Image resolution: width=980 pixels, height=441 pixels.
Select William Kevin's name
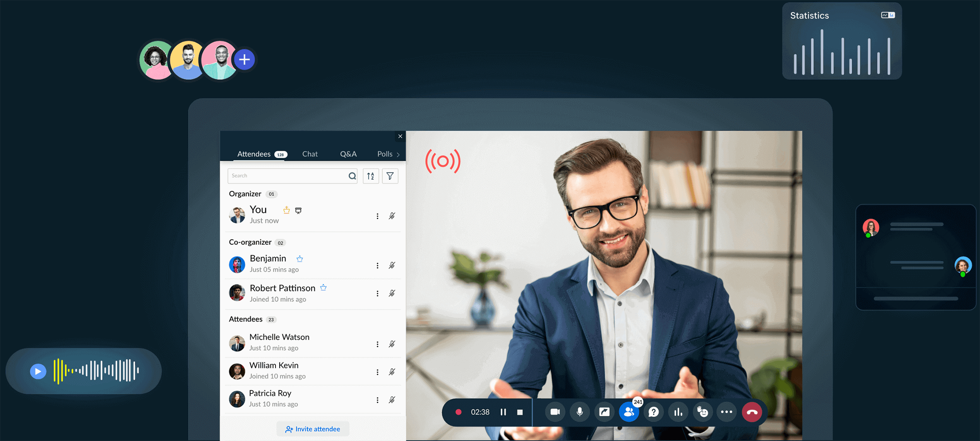(x=274, y=365)
